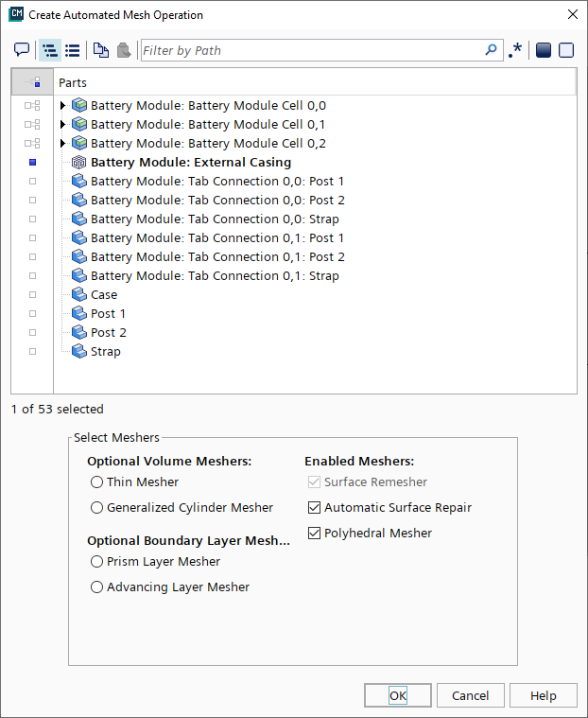Click the Cancel button

coord(470,695)
